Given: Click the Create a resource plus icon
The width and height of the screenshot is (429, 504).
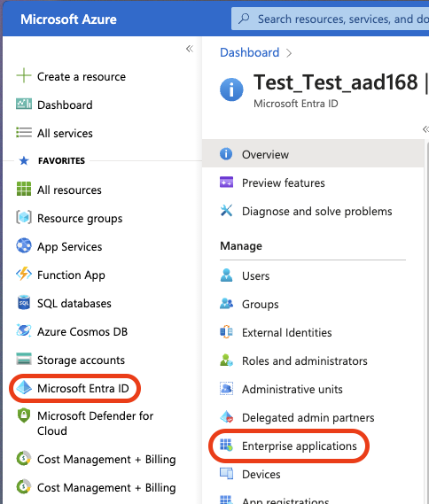Looking at the screenshot, I should [x=24, y=76].
